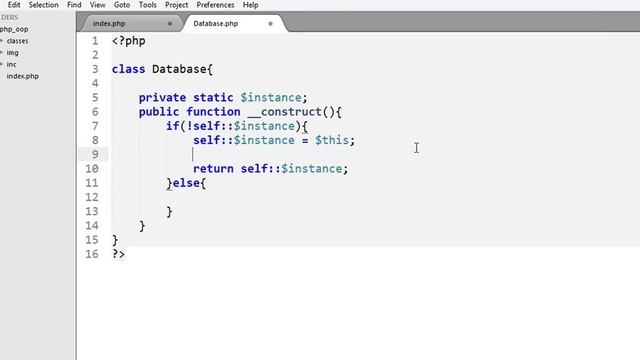Viewport: 640px width, 360px height.
Task: Open the Tools menu
Action: point(147,5)
